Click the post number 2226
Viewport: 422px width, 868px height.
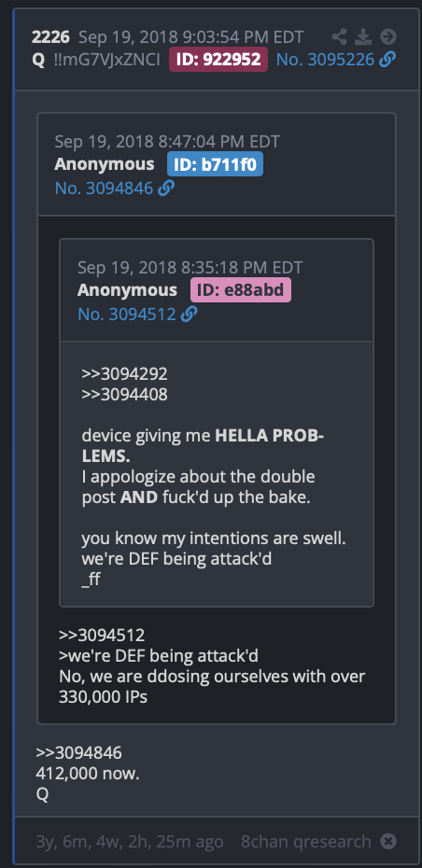pyautogui.click(x=51, y=37)
